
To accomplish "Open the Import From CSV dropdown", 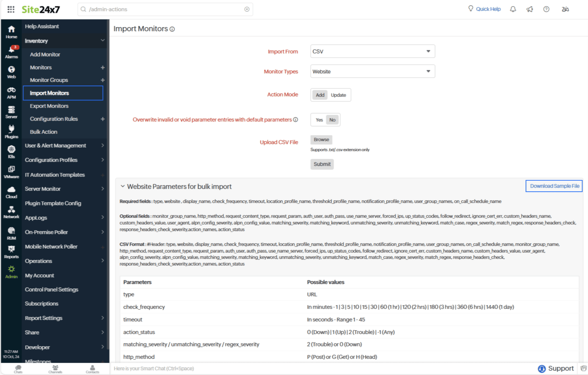I will point(372,51).
